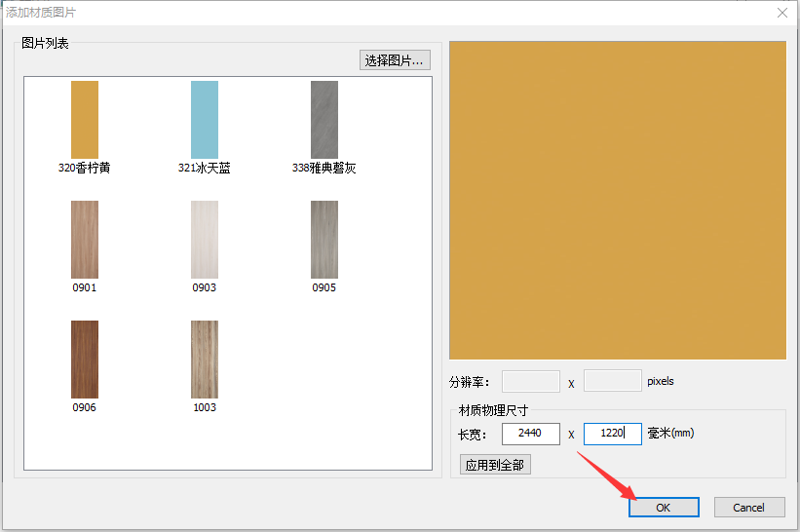Click the 321冰天蓝 label text
This screenshot has height=532, width=800.
[x=204, y=168]
